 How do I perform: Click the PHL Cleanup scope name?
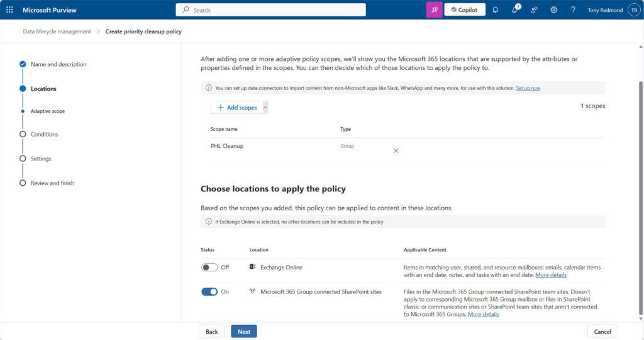click(226, 146)
